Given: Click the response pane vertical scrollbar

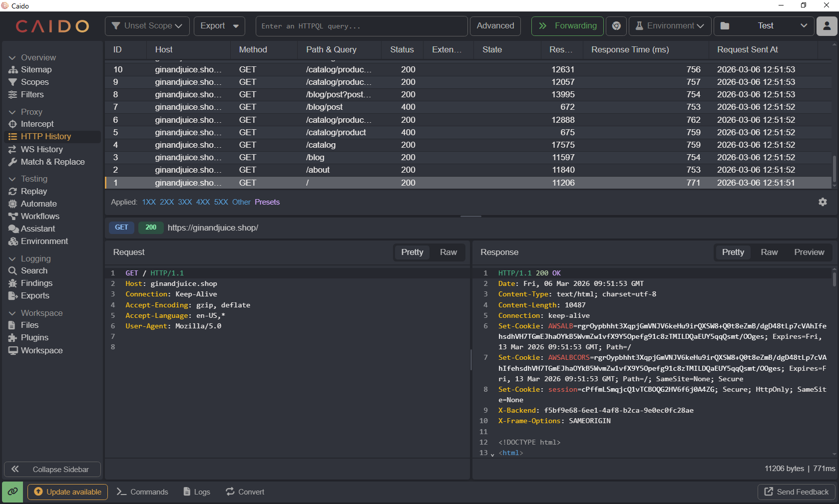Looking at the screenshot, I should coord(834,278).
